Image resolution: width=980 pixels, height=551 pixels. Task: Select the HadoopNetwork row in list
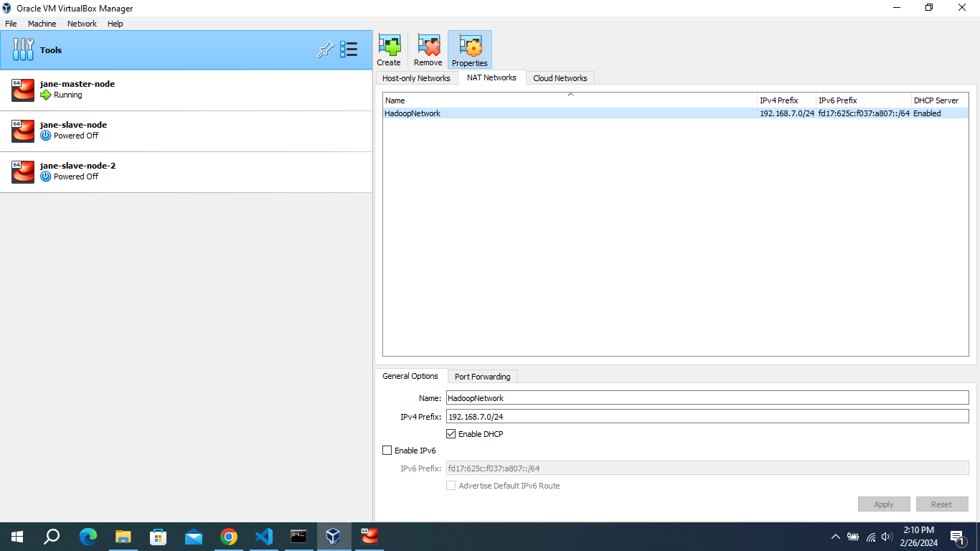coord(675,113)
